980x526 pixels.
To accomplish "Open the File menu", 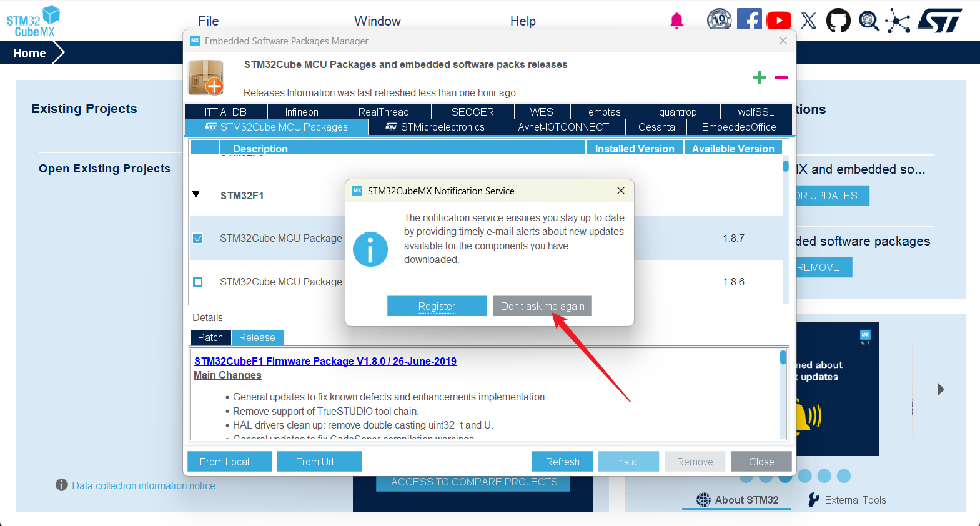I will click(209, 21).
